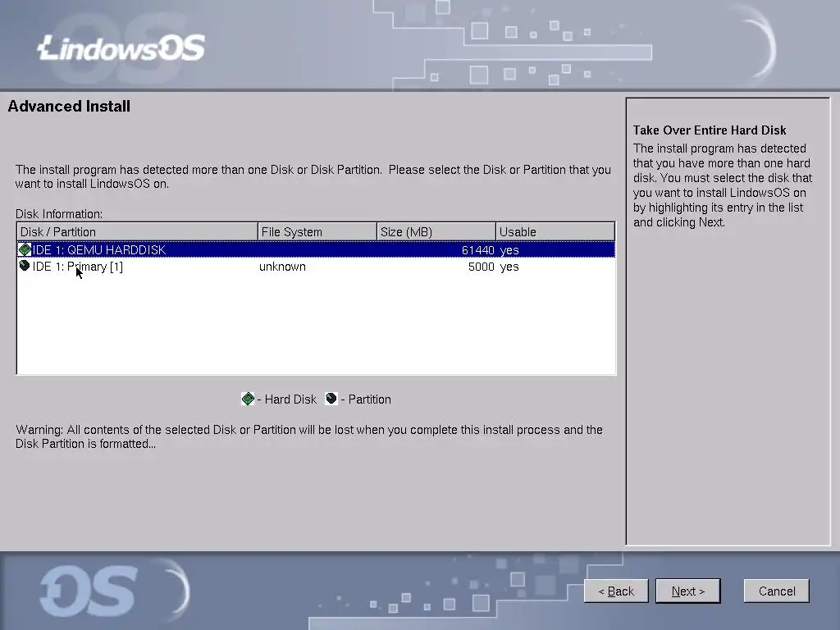The height and width of the screenshot is (630, 840).
Task: Click the partition icon beside Primary [1]
Action: pyautogui.click(x=24, y=266)
